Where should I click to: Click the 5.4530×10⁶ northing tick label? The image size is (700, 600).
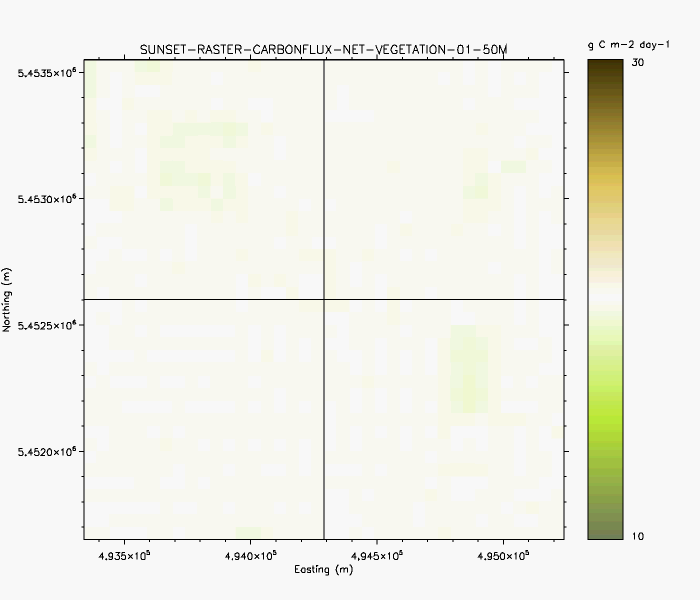(48, 199)
